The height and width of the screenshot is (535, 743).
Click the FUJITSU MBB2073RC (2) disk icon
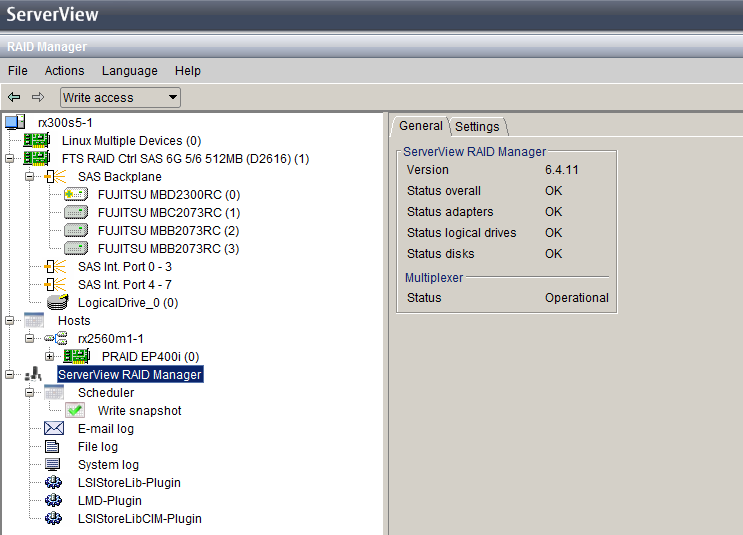click(x=76, y=230)
